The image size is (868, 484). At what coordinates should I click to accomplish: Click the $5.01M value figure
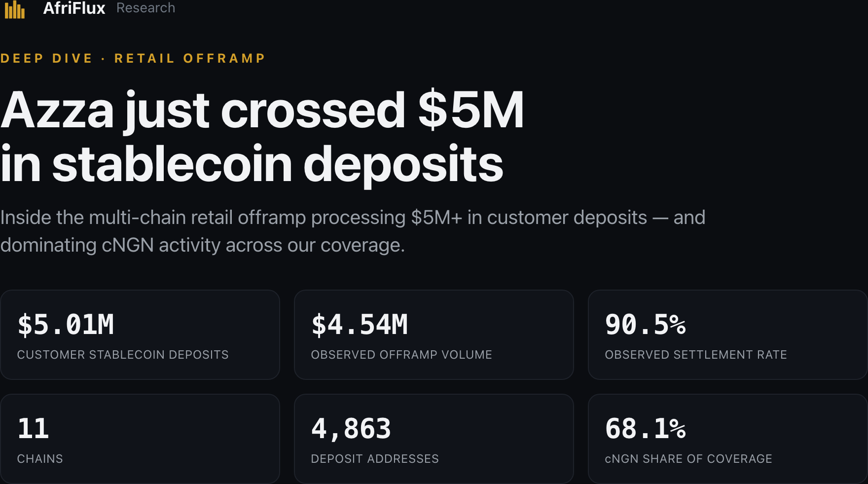[66, 325]
